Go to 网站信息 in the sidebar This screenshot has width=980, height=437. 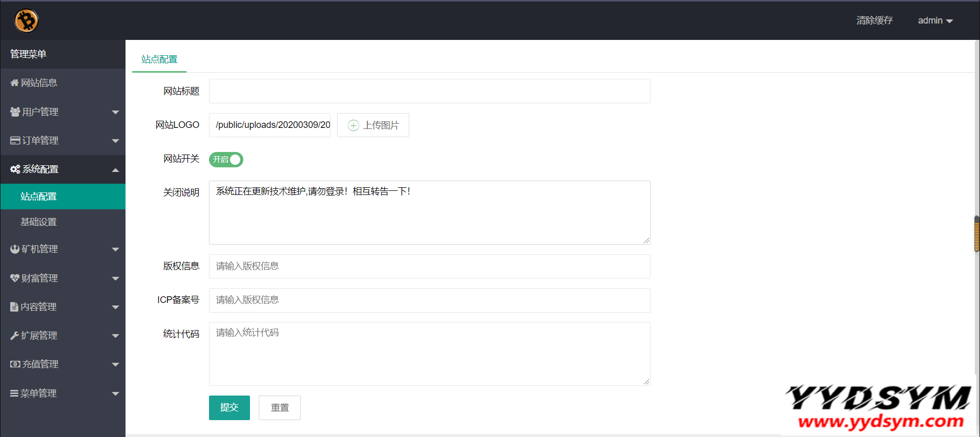pyautogui.click(x=63, y=83)
